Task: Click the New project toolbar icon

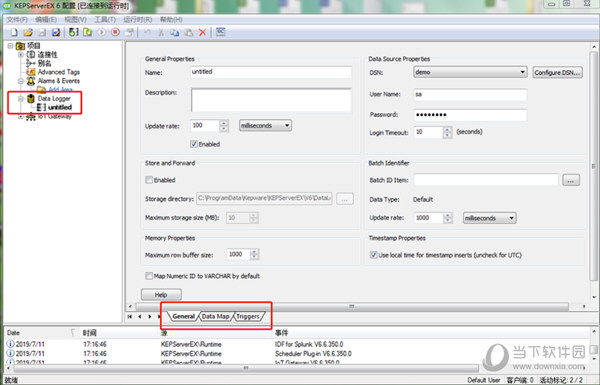Action: [x=14, y=33]
